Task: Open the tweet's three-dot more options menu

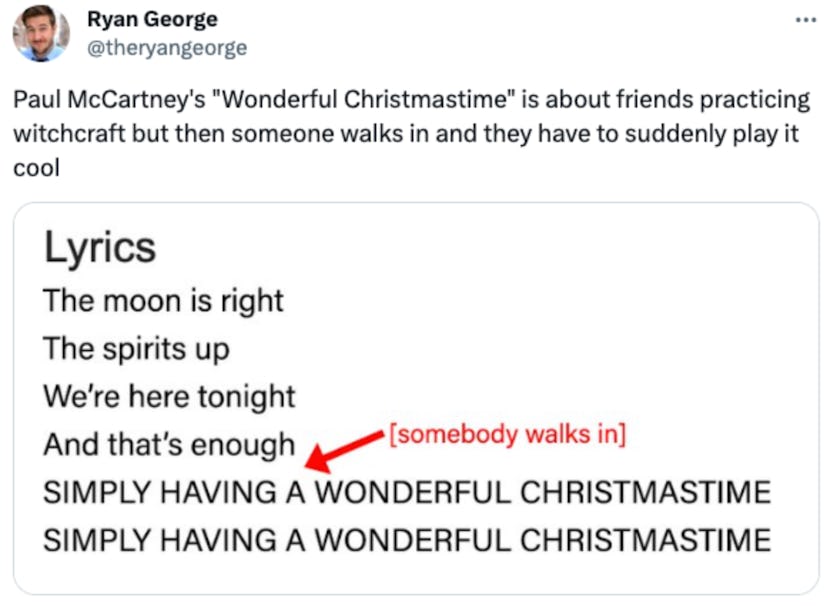Action: pyautogui.click(x=804, y=19)
